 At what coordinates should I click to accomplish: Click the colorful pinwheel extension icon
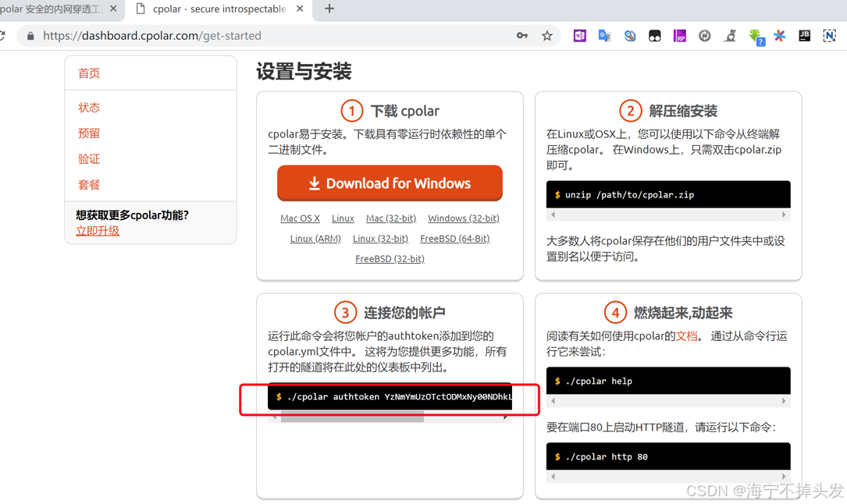[780, 36]
